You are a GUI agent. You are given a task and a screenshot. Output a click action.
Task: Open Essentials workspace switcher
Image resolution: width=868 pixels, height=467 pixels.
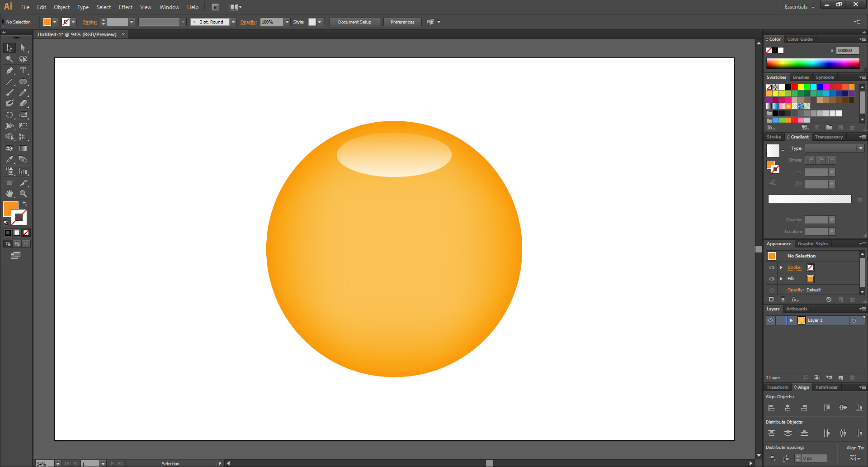tap(799, 7)
